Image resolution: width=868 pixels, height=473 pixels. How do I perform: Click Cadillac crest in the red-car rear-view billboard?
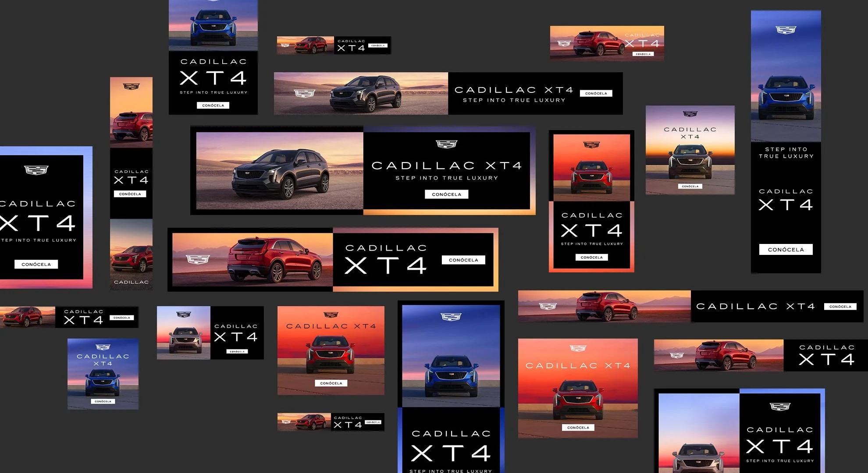(198, 259)
